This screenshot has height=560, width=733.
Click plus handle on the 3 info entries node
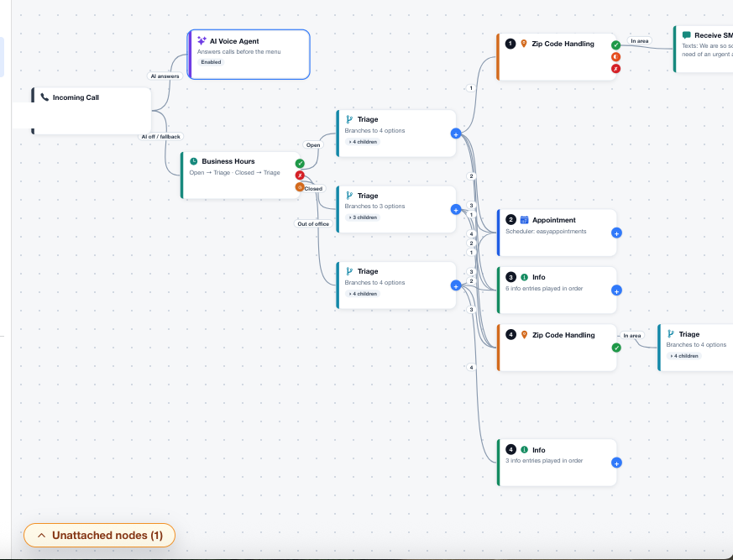[x=616, y=463]
